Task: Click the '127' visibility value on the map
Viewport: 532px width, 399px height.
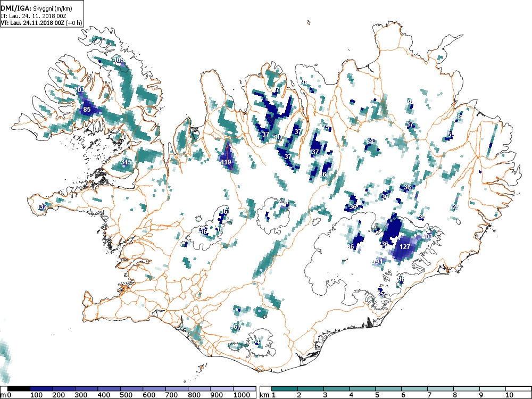Action: pyautogui.click(x=405, y=247)
